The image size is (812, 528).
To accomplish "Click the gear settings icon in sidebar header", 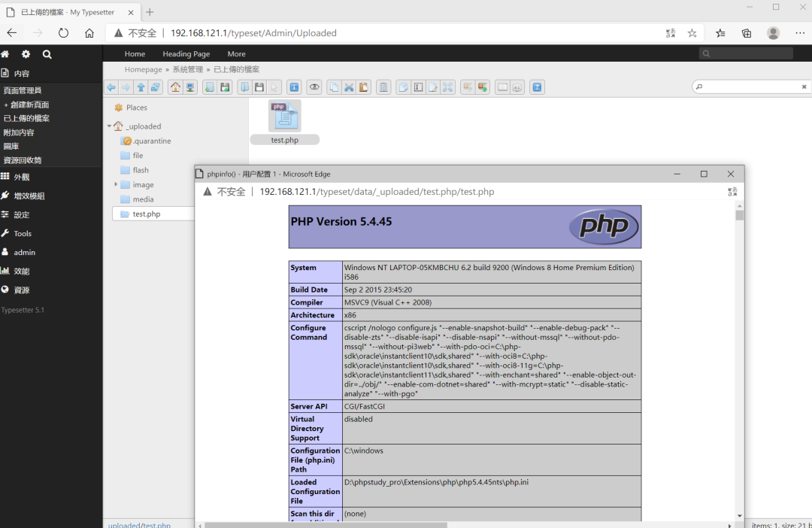I will point(26,54).
